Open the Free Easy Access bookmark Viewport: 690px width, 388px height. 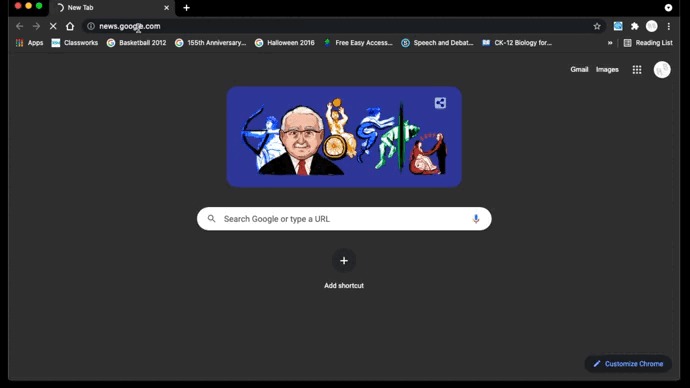(358, 43)
